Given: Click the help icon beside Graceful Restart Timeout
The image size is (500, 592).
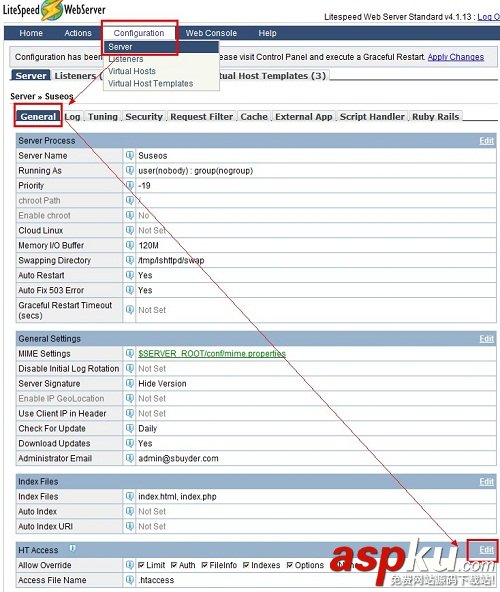Looking at the screenshot, I should point(130,310).
